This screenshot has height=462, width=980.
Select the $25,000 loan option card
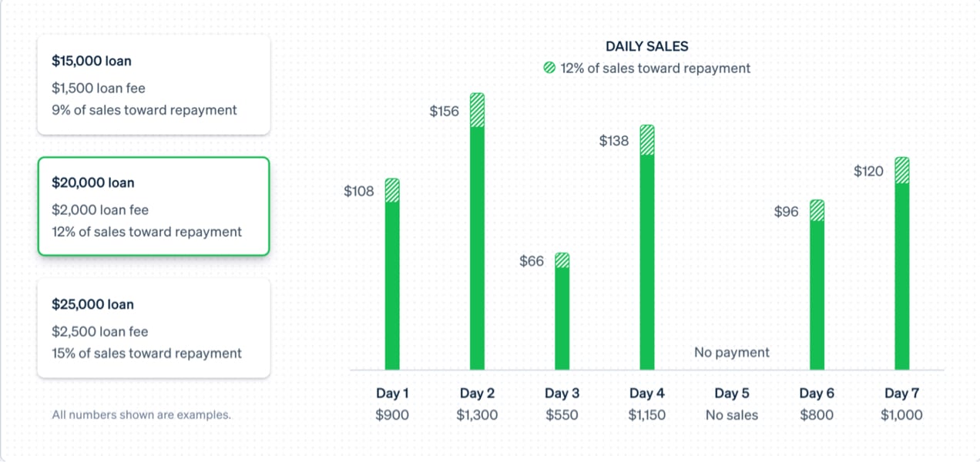(153, 328)
